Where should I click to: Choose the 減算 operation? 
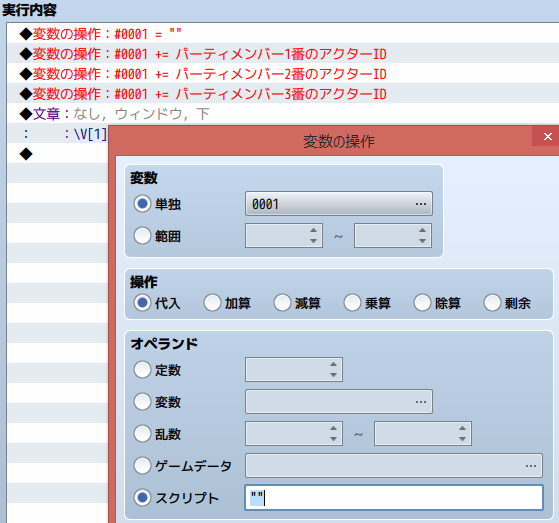pos(282,303)
